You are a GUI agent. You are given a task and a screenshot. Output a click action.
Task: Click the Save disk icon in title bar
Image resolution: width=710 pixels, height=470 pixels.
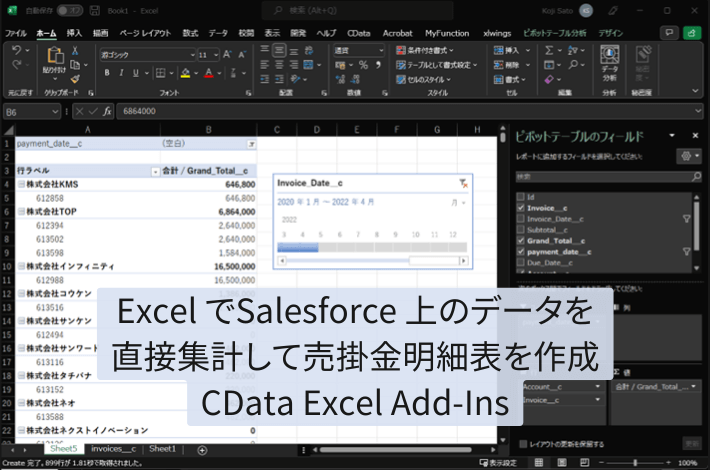tap(95, 10)
